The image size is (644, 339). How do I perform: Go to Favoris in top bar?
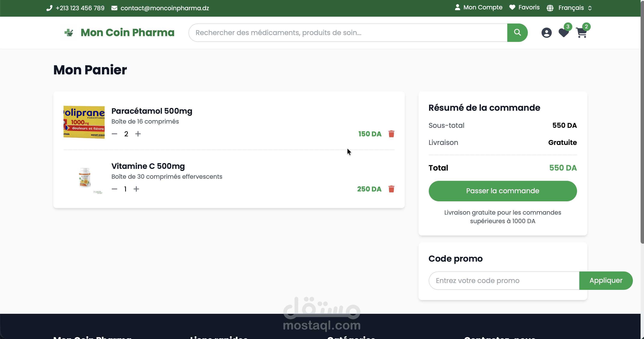click(x=524, y=7)
